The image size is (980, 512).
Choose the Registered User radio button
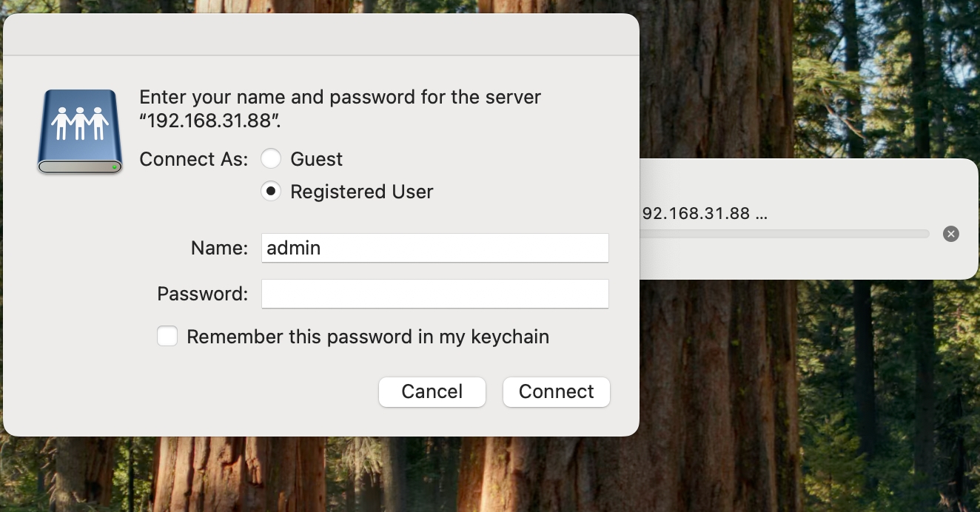271,192
